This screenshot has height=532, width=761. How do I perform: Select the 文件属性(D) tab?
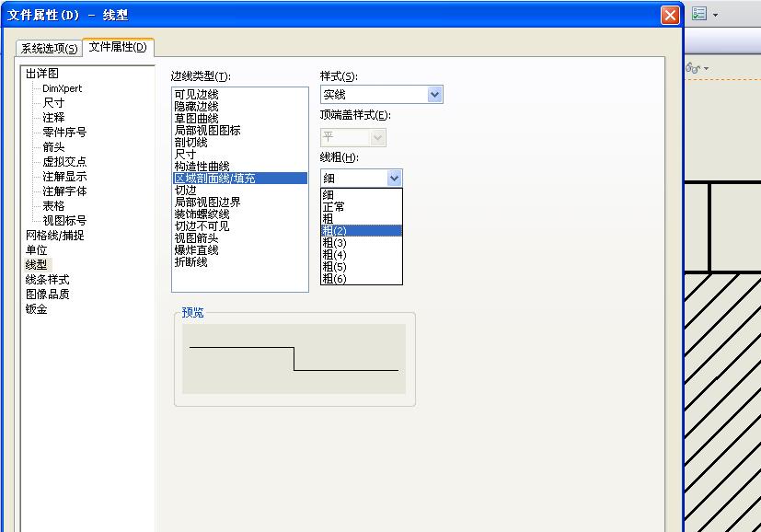tap(118, 47)
